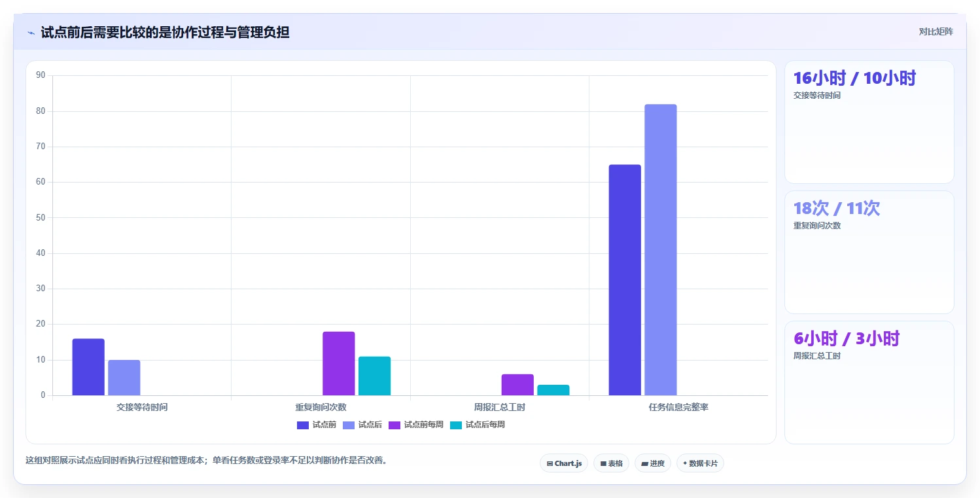The image size is (980, 498).
Task: Click the 18次 / 11次 card value
Action: pos(837,208)
